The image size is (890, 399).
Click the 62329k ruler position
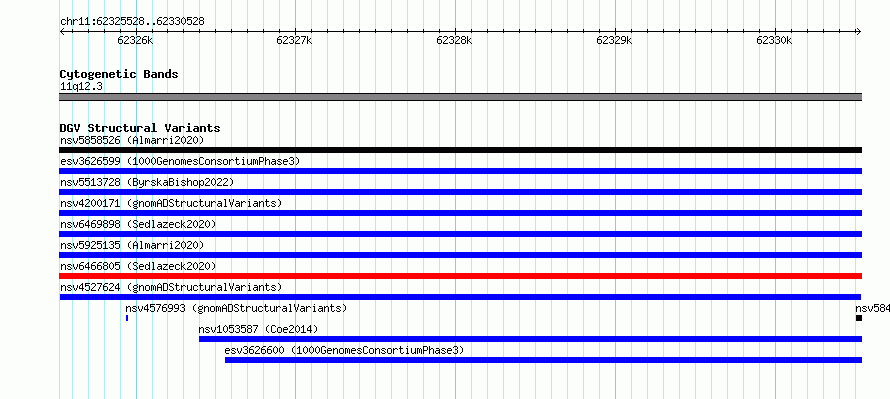point(615,40)
